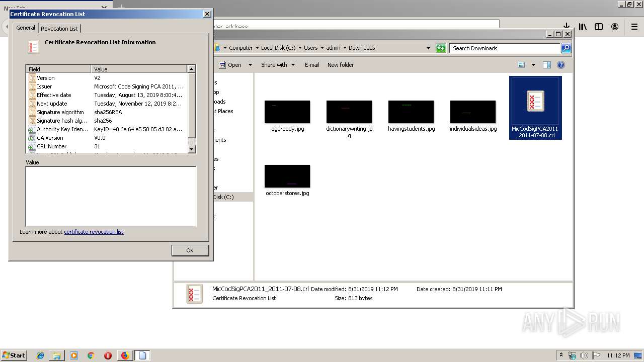Launch Windows Media Player from taskbar
This screenshot has height=362, width=644.
pyautogui.click(x=74, y=355)
